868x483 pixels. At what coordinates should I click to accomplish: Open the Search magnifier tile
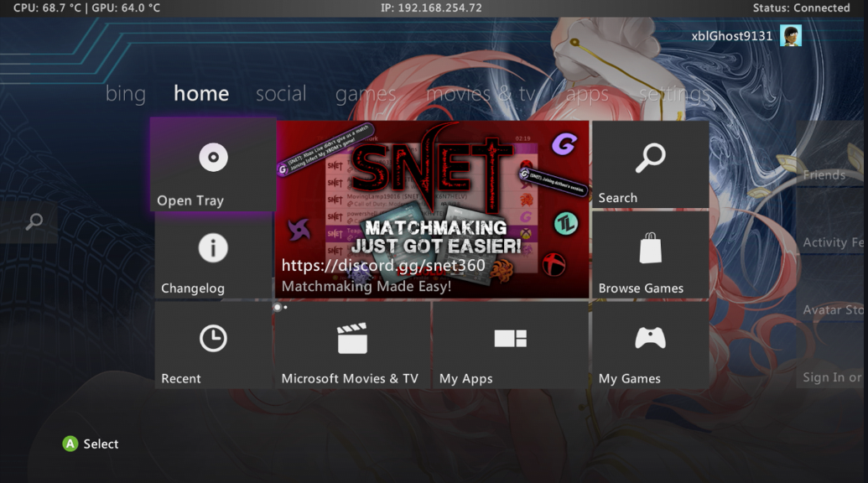click(x=650, y=158)
